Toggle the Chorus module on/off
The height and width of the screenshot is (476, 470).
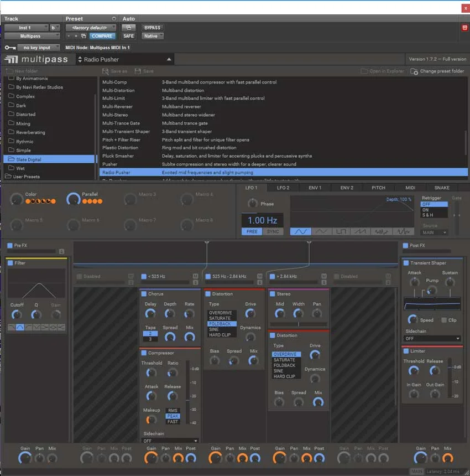[x=144, y=294]
